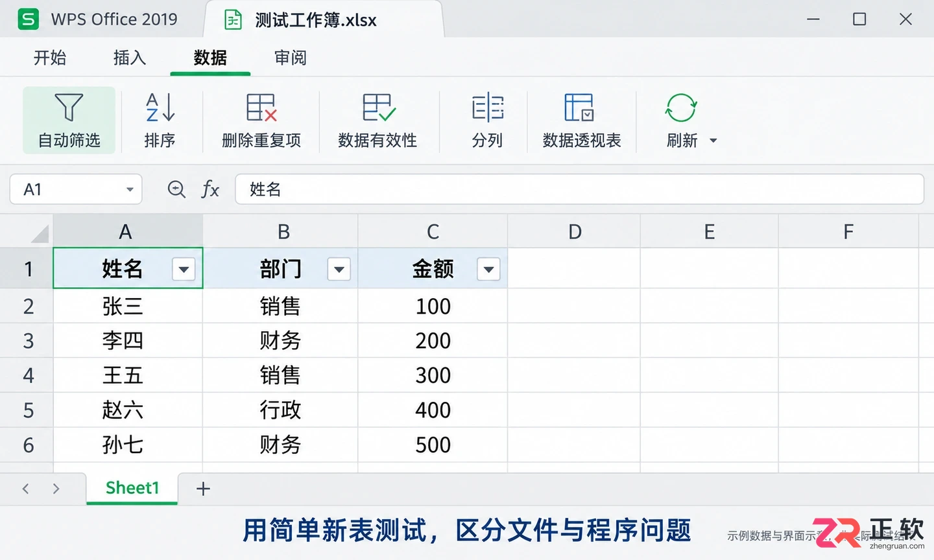This screenshot has height=560, width=934.
Task: Go to next sheet with right arrow
Action: (x=56, y=489)
